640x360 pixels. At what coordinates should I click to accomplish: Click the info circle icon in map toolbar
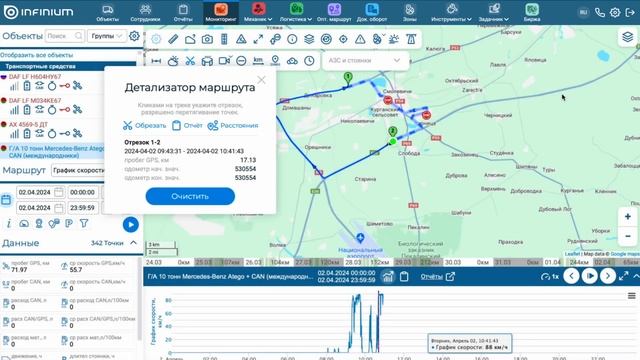coord(292,39)
